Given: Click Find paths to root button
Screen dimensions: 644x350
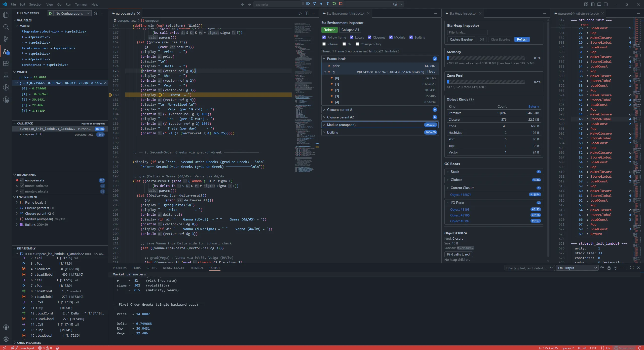Looking at the screenshot, I should [x=459, y=254].
